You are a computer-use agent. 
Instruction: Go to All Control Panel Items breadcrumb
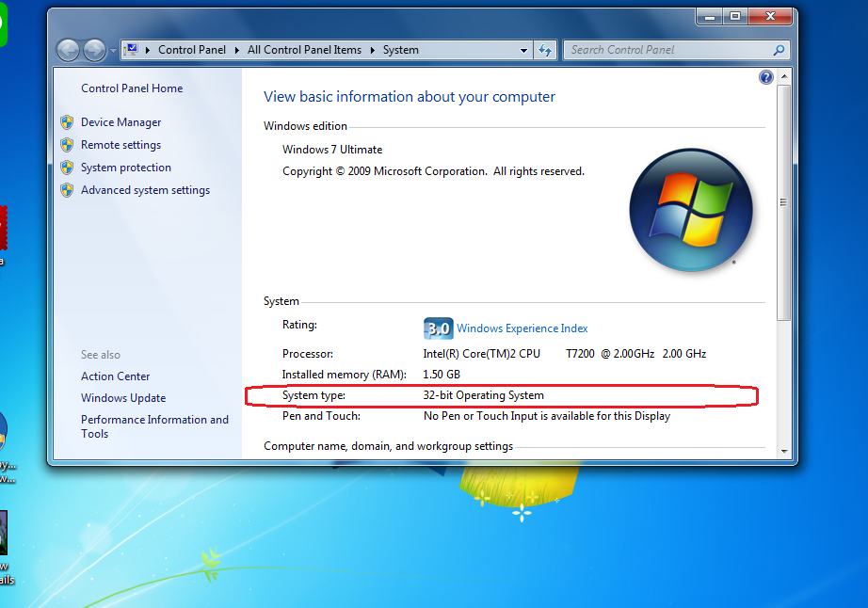[x=304, y=50]
